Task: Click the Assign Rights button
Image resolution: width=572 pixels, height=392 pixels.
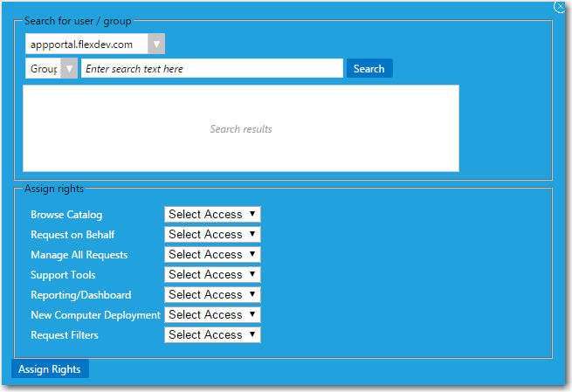Action: 50,369
